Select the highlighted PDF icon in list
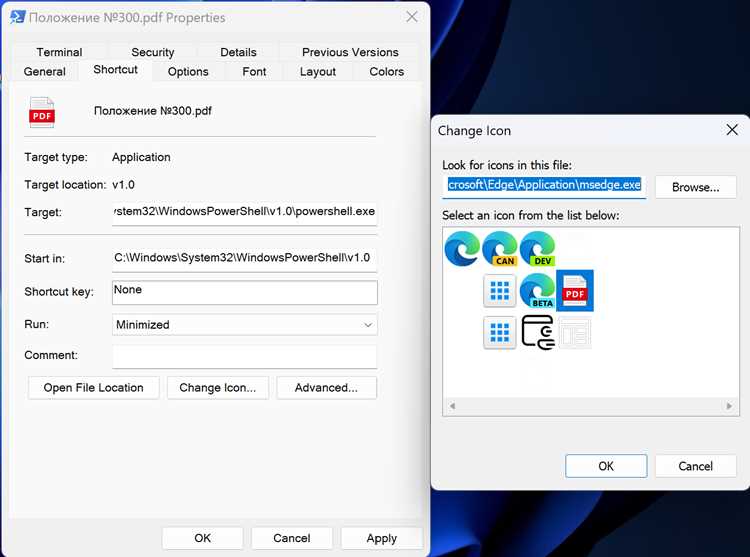Screen dimensions: 750x557 [574, 290]
